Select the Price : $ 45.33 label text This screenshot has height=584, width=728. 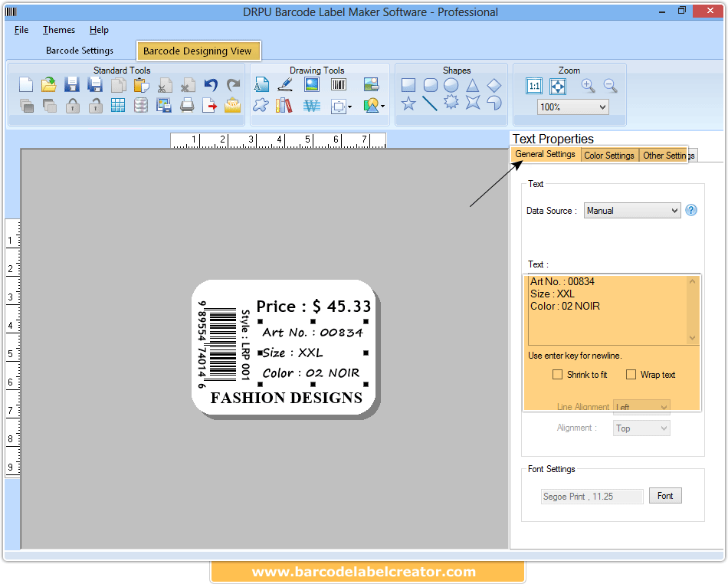click(313, 307)
